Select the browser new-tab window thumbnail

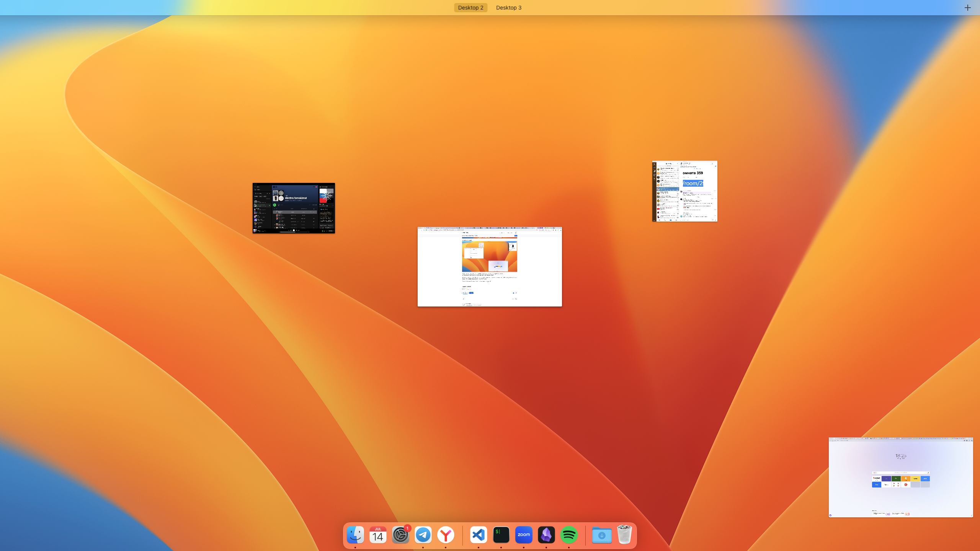[x=900, y=477]
